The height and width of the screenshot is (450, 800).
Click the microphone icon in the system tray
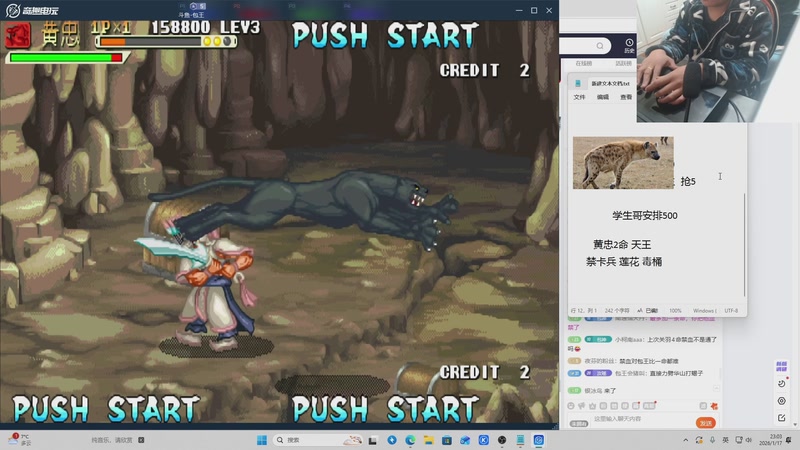point(712,440)
